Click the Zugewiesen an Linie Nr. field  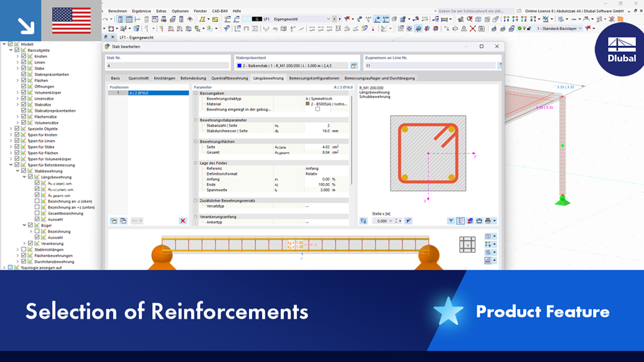tap(430, 65)
